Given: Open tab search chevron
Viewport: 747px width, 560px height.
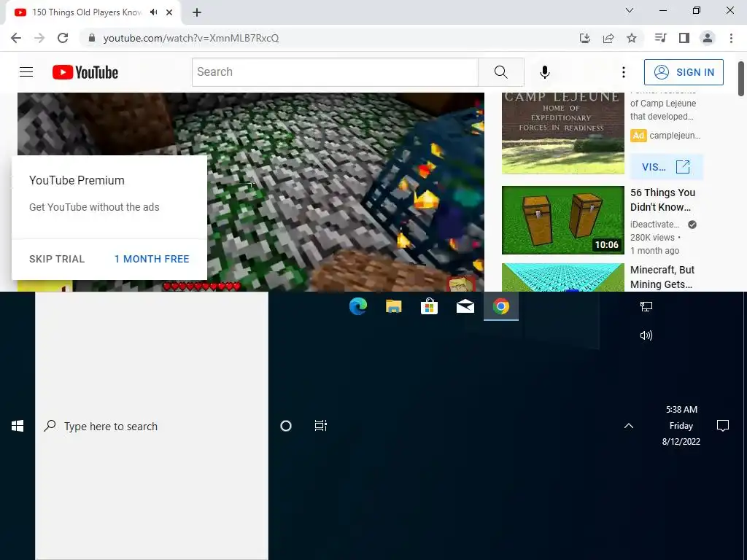Looking at the screenshot, I should point(629,10).
